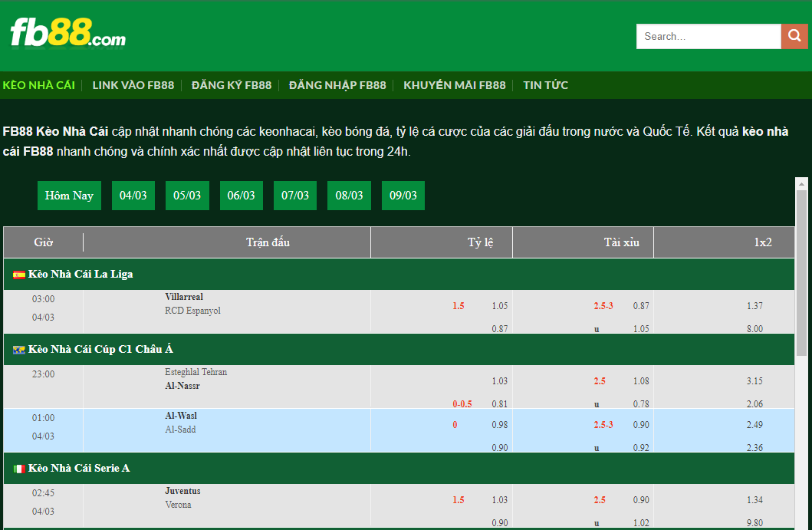Viewport: 812px width, 530px height.
Task: Click the fb88.com logo
Action: point(67,33)
